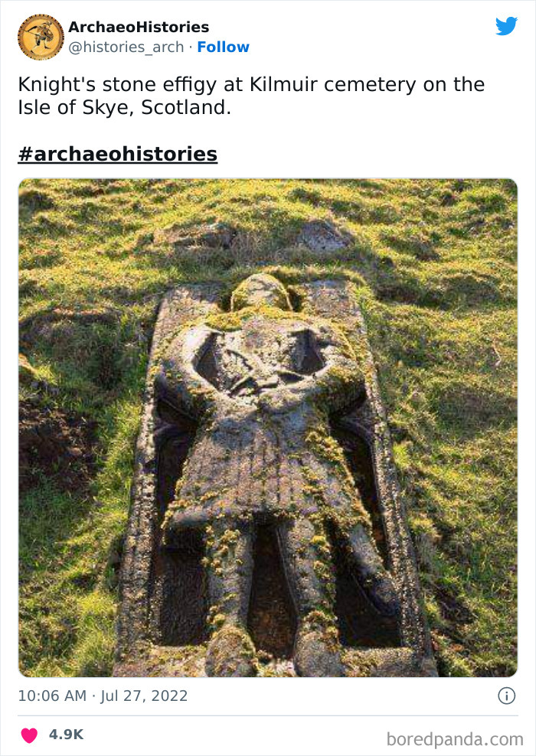Open the ArchaeoHistories profile avatar
The width and height of the screenshot is (536, 756).
coord(41,37)
